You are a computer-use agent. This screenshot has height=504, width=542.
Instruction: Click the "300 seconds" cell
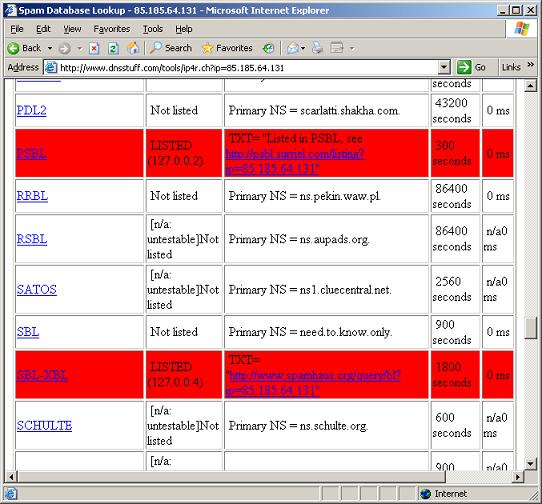(455, 153)
